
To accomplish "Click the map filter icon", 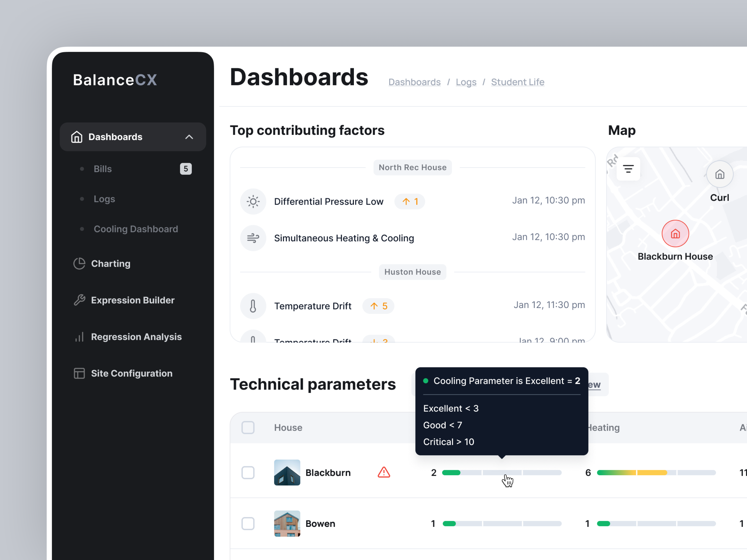I will pyautogui.click(x=628, y=168).
